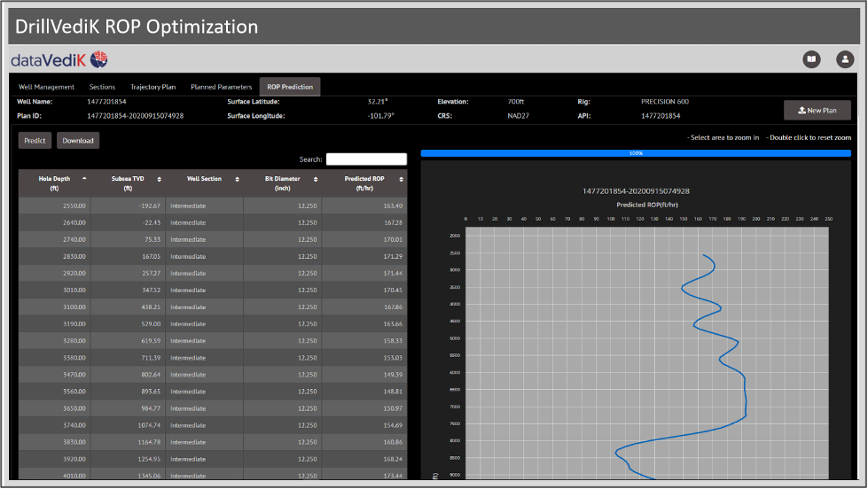Click the New Plan button
The height and width of the screenshot is (489, 868).
pyautogui.click(x=817, y=111)
